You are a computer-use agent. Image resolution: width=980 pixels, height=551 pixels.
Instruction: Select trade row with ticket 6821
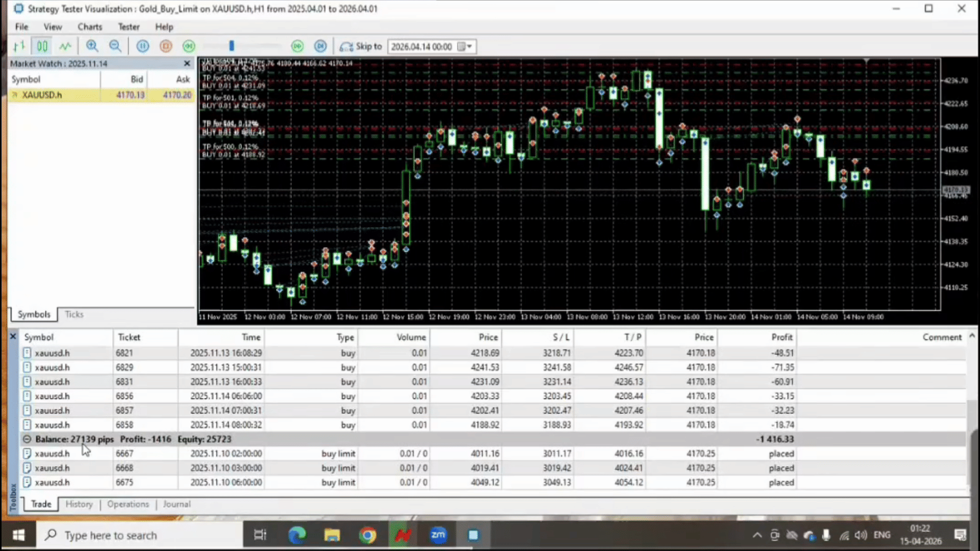(x=493, y=353)
